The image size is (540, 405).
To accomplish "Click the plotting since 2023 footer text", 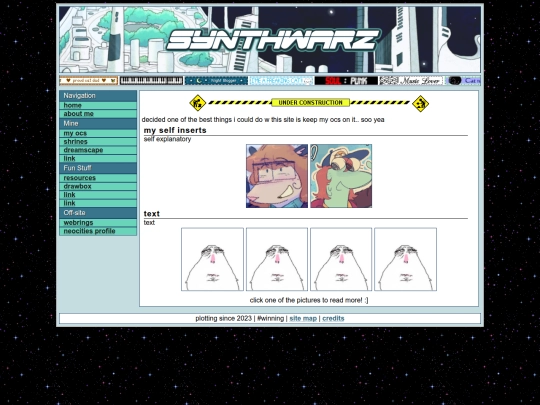I will click(224, 319).
